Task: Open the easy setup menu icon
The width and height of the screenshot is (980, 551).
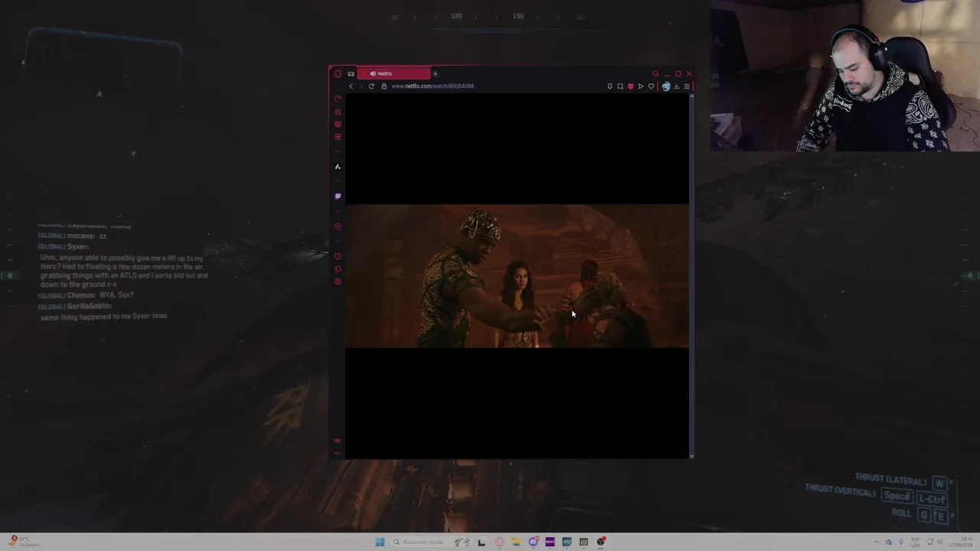Action: pos(686,86)
